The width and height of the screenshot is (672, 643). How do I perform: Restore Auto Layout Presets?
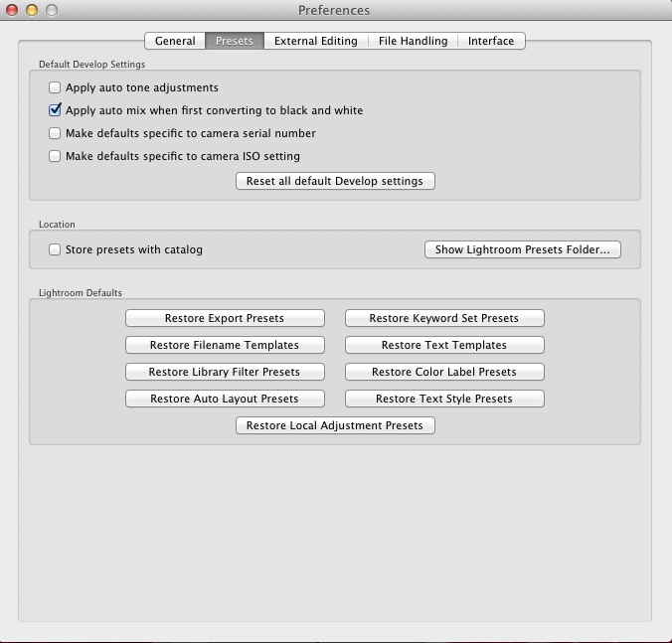pos(225,399)
